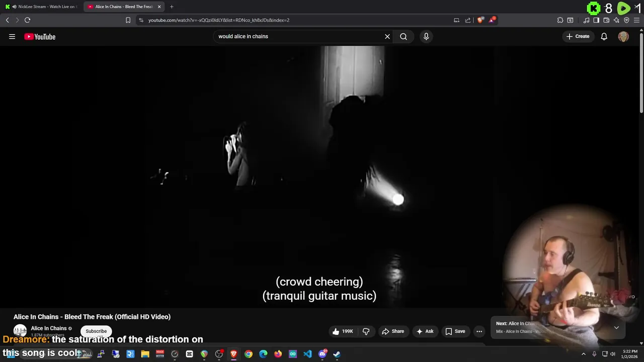This screenshot has width=644, height=362.
Task: Open Brave playlist music note icon
Action: pos(586,20)
